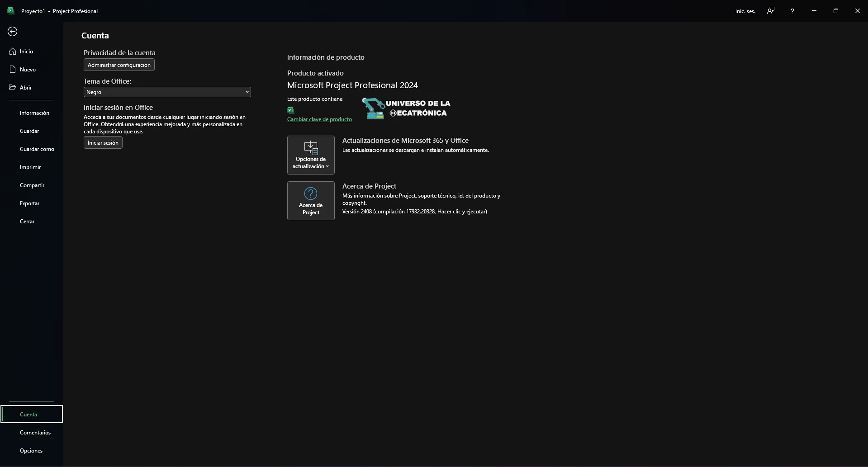The height and width of the screenshot is (467, 868).
Task: Select Nuevo in the sidebar
Action: point(32,70)
